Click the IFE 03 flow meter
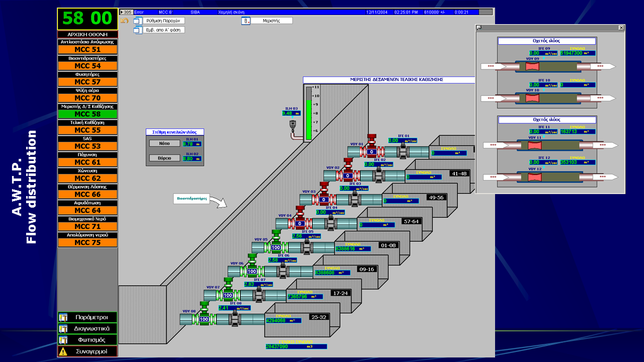The image size is (644, 362). [x=355, y=199]
